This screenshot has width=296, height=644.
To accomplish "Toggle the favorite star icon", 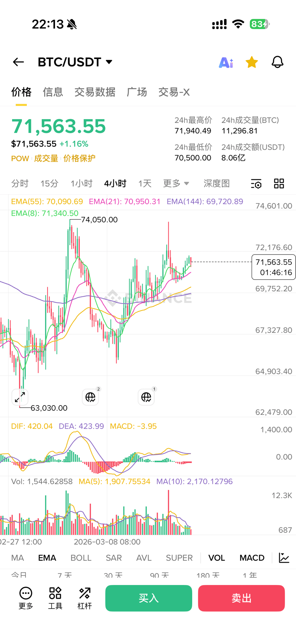I will click(x=252, y=62).
